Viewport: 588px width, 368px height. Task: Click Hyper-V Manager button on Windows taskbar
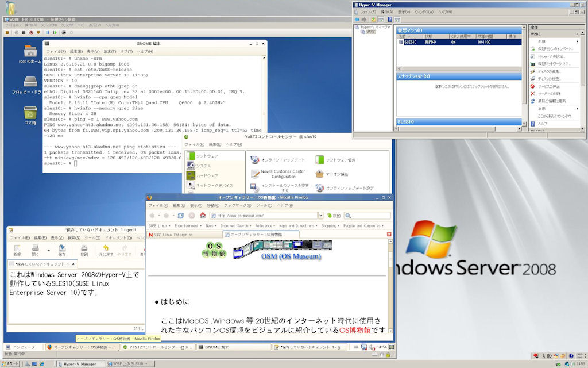pos(80,364)
